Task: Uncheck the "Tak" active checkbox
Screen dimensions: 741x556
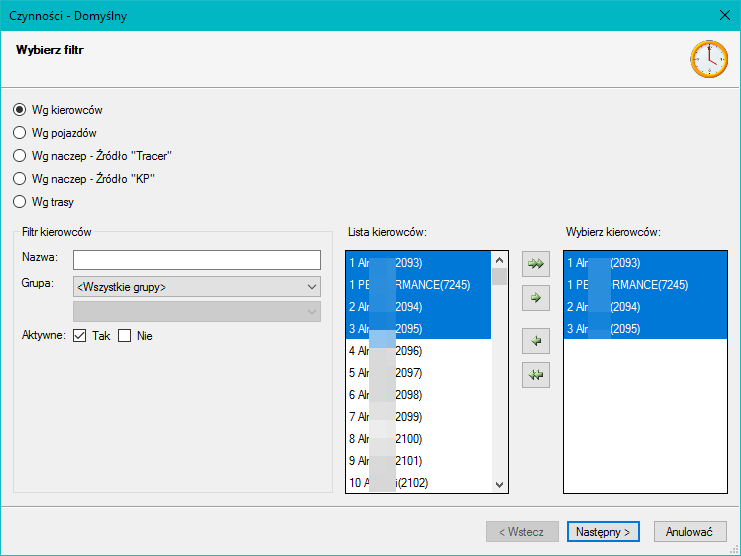Action: [80, 336]
